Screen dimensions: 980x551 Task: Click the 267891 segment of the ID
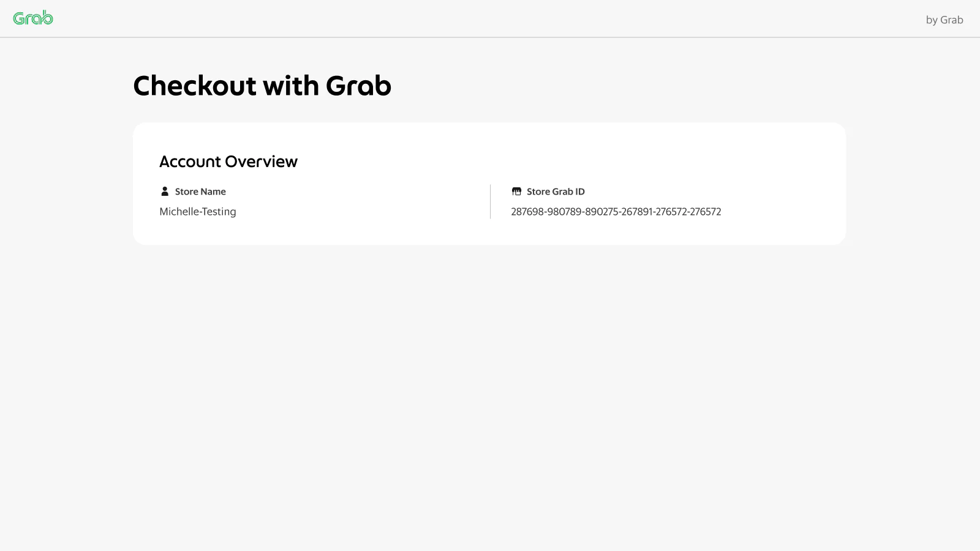[x=637, y=212]
